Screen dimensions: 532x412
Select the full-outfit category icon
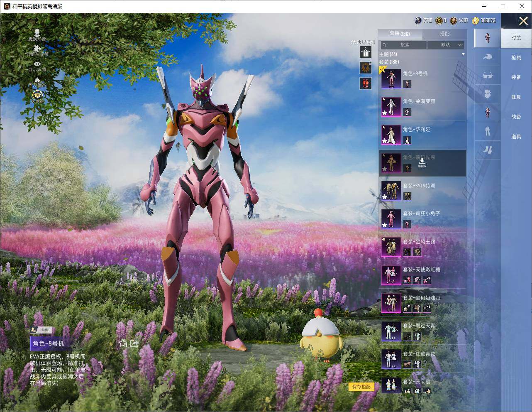pyautogui.click(x=488, y=38)
